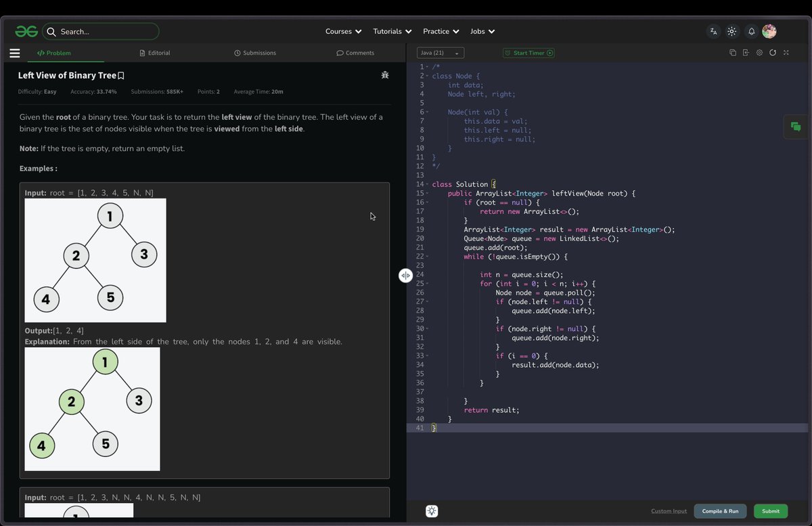Click inside the search input field
This screenshot has width=812, height=526.
click(101, 31)
